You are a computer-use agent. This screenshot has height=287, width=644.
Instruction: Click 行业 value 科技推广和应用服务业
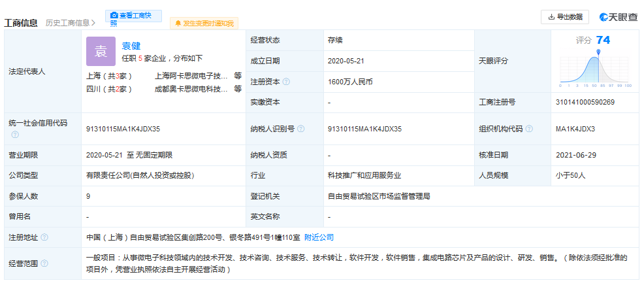(x=364, y=176)
